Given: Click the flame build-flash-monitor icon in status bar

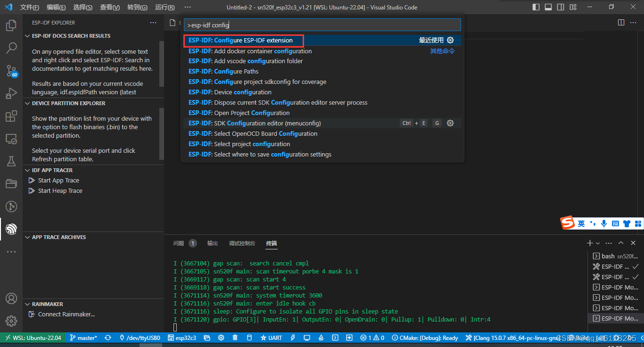Looking at the screenshot, I should point(321,338).
